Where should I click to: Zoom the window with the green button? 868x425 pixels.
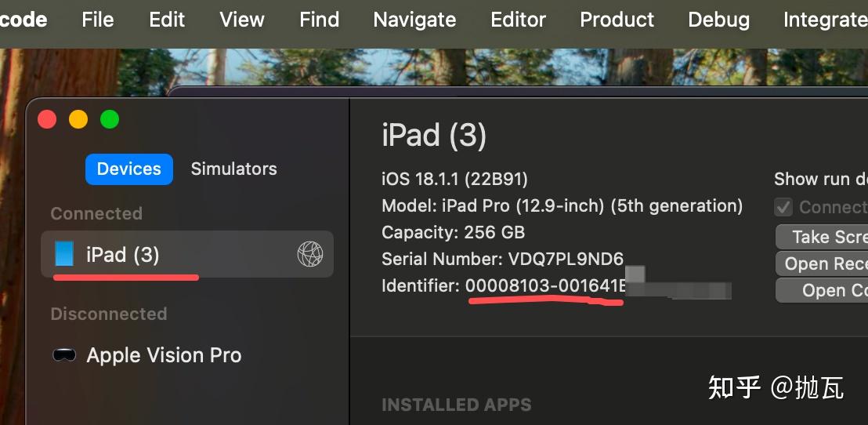click(x=110, y=119)
